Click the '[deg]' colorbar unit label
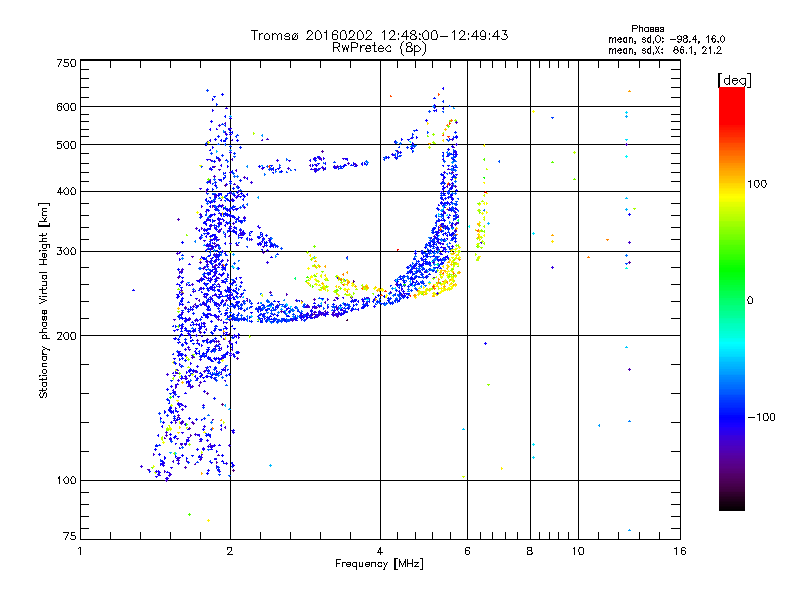 [734, 80]
